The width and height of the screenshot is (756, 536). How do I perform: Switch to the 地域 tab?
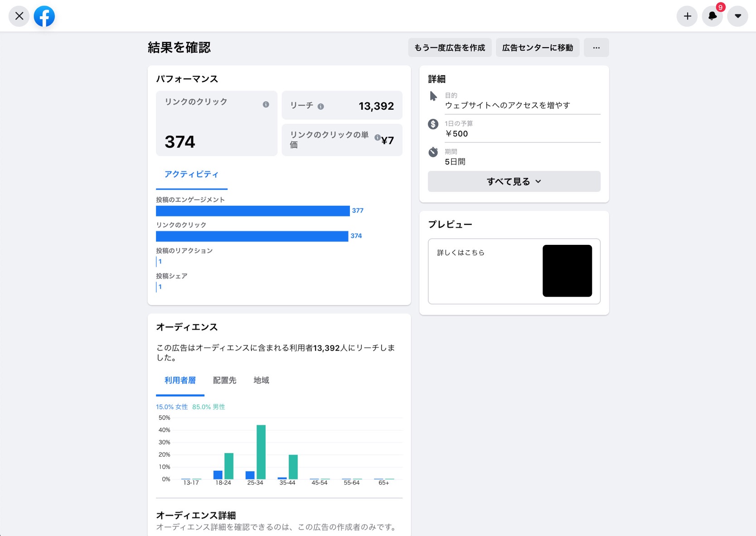pyautogui.click(x=261, y=380)
